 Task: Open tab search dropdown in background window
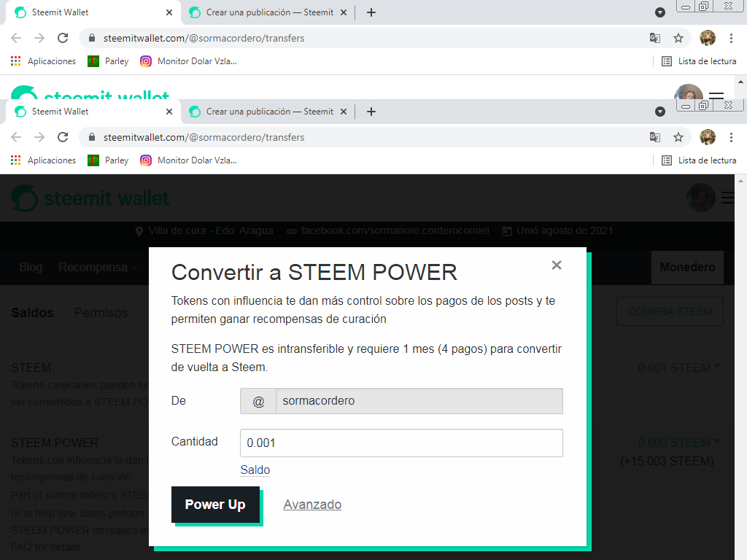(659, 12)
